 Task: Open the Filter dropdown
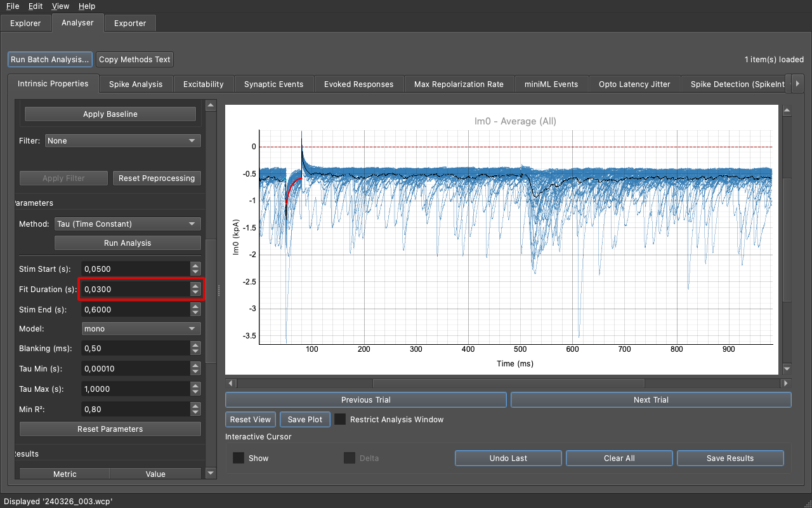[123, 141]
